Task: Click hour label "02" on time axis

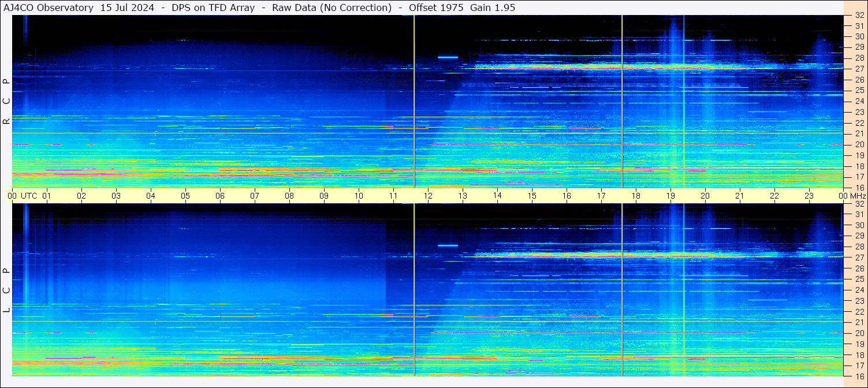Action: pyautogui.click(x=81, y=196)
